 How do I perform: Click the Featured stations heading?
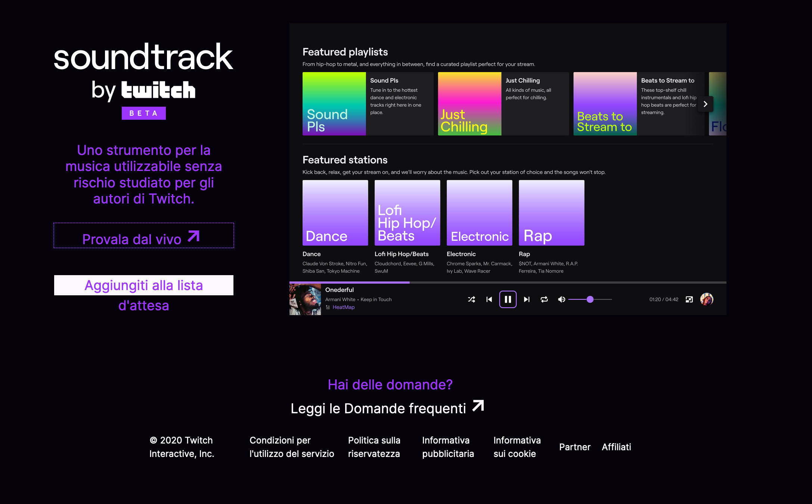click(x=345, y=160)
